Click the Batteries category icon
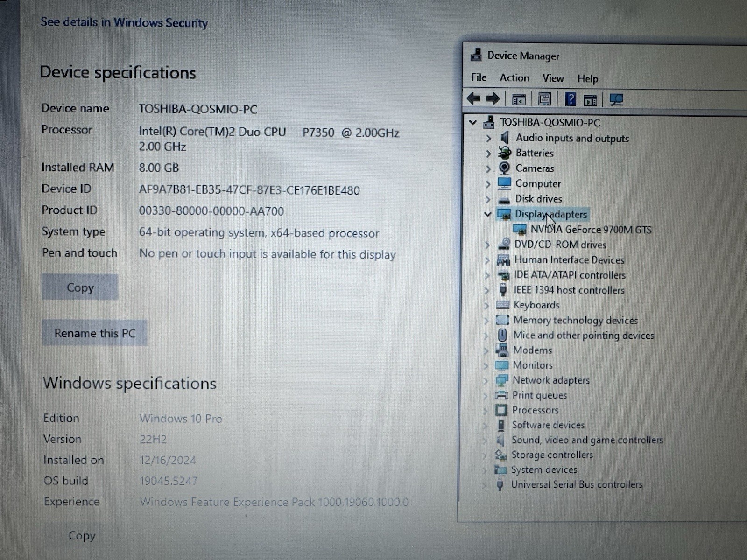Image resolution: width=747 pixels, height=560 pixels. tap(504, 153)
